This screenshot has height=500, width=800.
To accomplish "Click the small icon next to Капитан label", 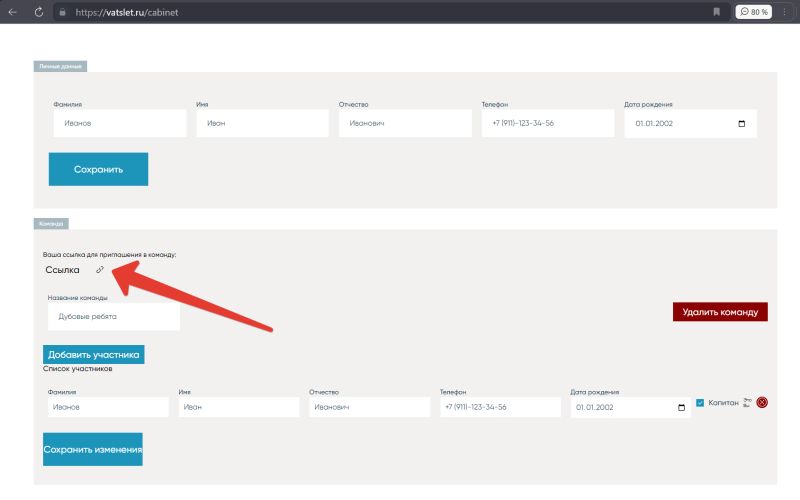I will point(747,403).
